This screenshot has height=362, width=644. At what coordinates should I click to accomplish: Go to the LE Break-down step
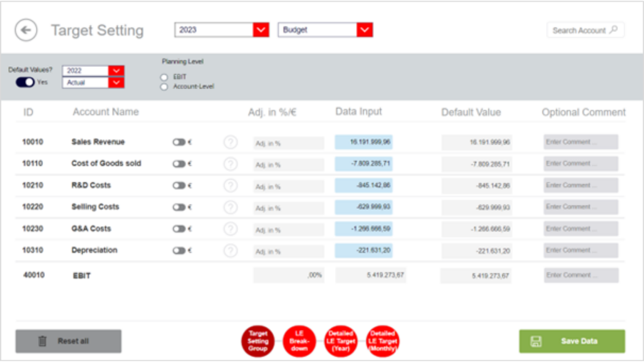[299, 341]
